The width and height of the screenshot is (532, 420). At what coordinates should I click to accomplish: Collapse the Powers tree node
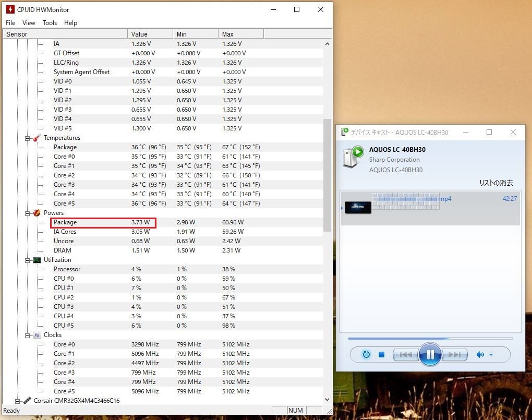pos(28,213)
